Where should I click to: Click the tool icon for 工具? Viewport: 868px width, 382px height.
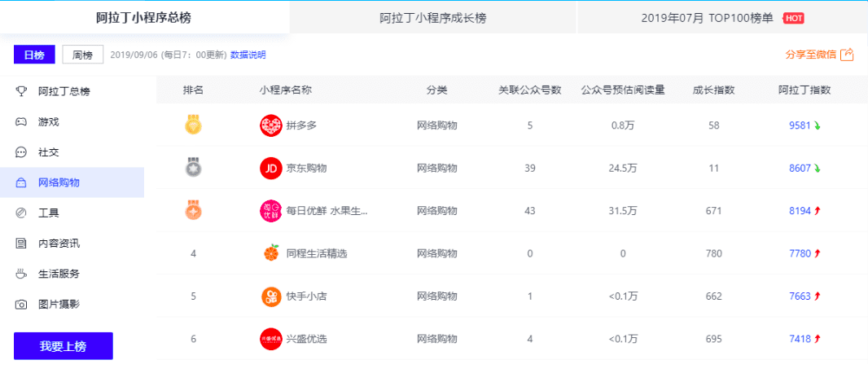[x=21, y=213]
